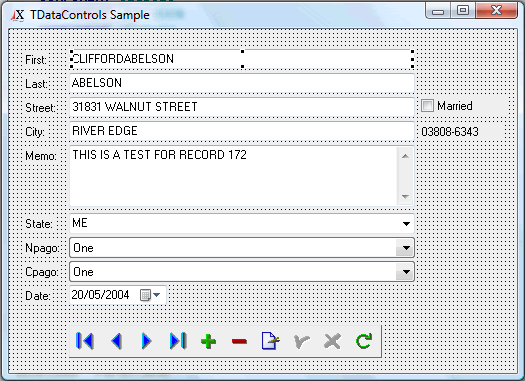Cancel edit with gray X icon
This screenshot has height=381, width=525.
click(x=332, y=341)
